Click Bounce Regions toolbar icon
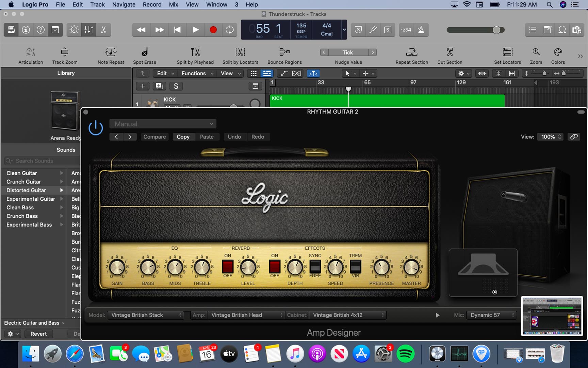 (x=284, y=52)
